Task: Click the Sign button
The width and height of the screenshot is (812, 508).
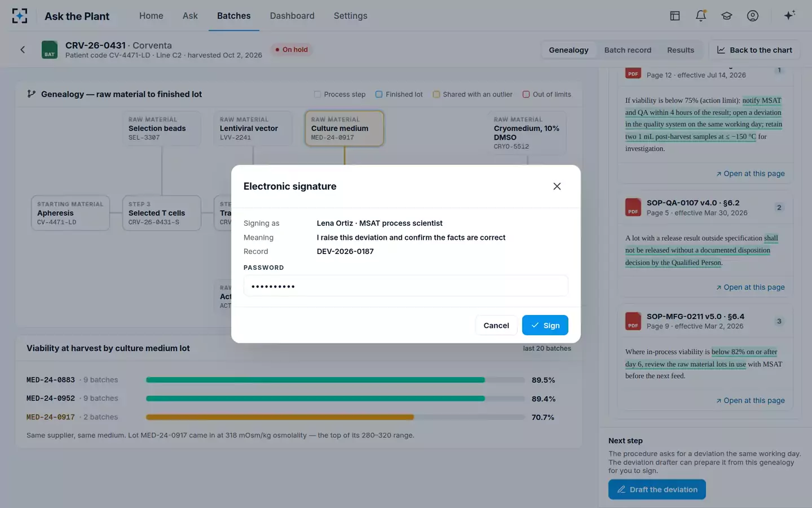Action: (x=545, y=325)
